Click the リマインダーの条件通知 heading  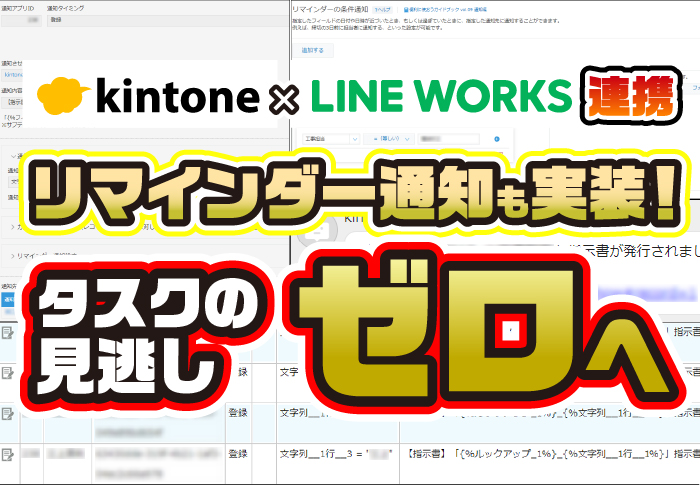(330, 9)
